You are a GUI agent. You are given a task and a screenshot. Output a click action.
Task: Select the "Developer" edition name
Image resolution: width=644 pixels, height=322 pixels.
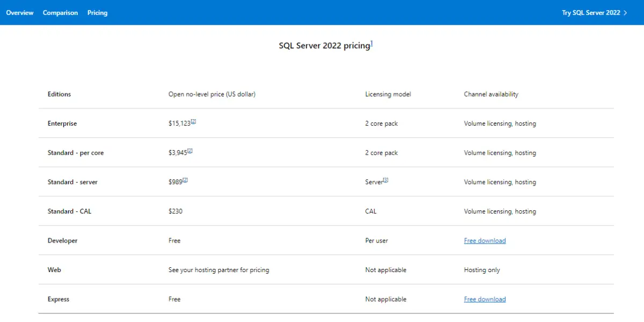click(x=62, y=241)
